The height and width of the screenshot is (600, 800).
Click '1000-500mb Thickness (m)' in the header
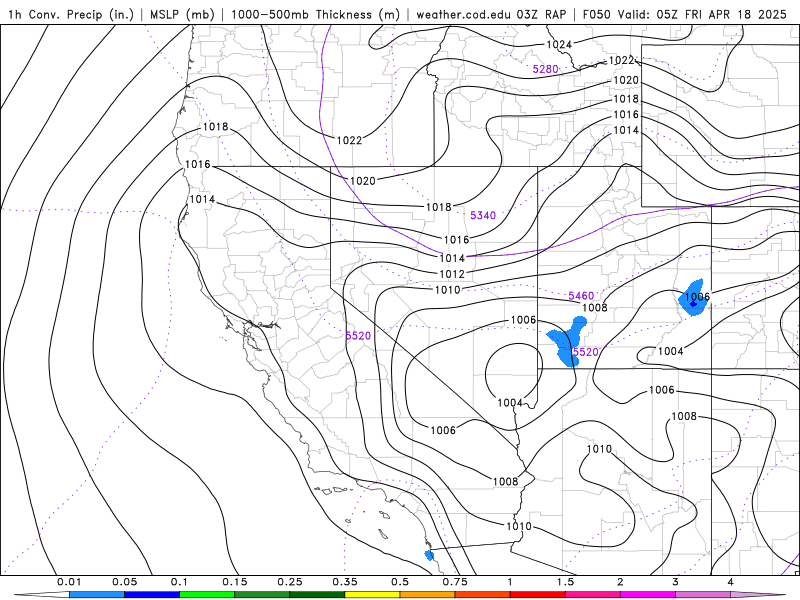click(x=315, y=14)
